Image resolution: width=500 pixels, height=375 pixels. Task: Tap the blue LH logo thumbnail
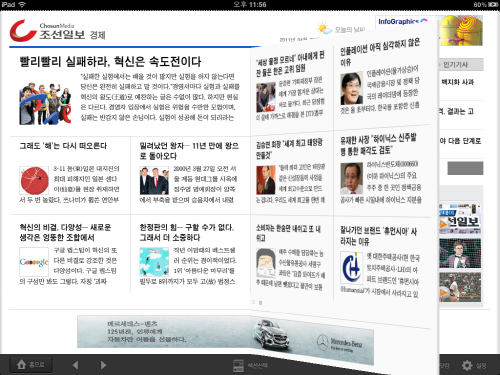pos(351,268)
